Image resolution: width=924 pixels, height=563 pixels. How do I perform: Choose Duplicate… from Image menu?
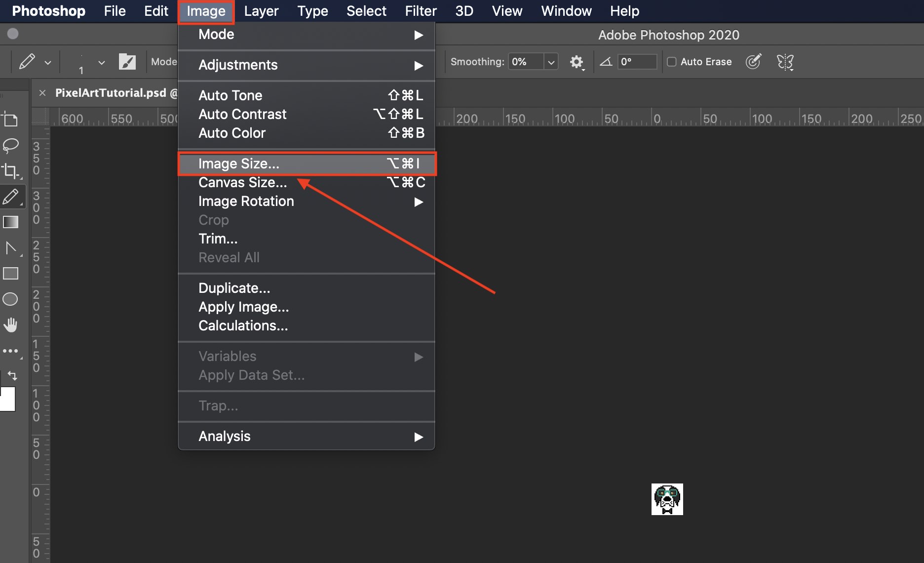[x=306, y=288]
